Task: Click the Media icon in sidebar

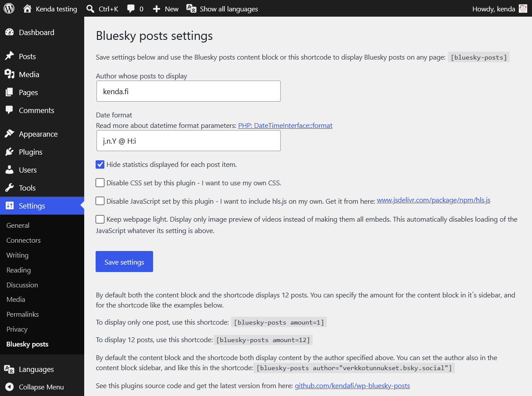Action: (x=9, y=74)
